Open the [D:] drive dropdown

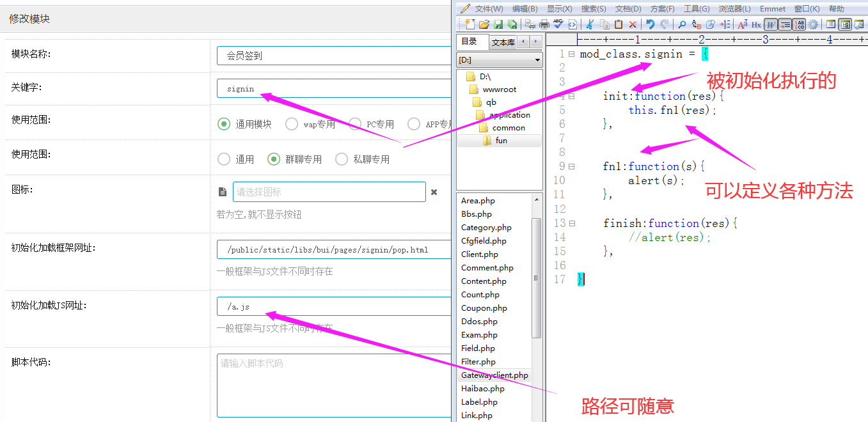500,60
